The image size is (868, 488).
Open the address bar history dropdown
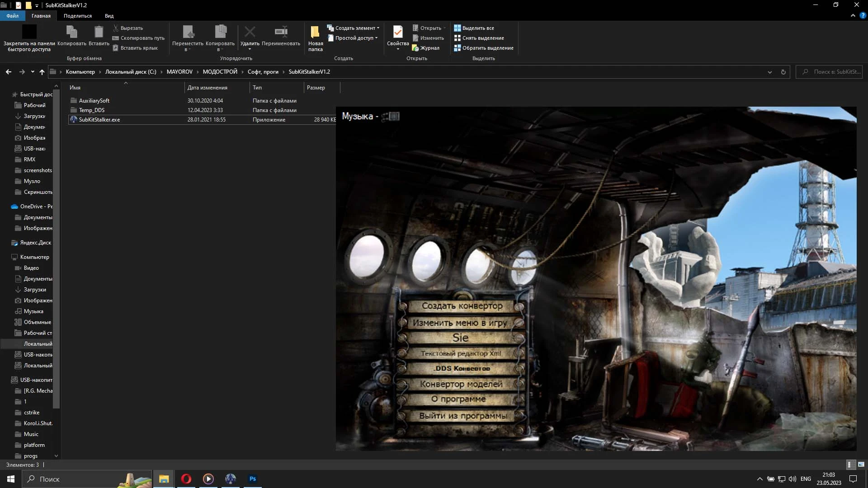pos(769,72)
